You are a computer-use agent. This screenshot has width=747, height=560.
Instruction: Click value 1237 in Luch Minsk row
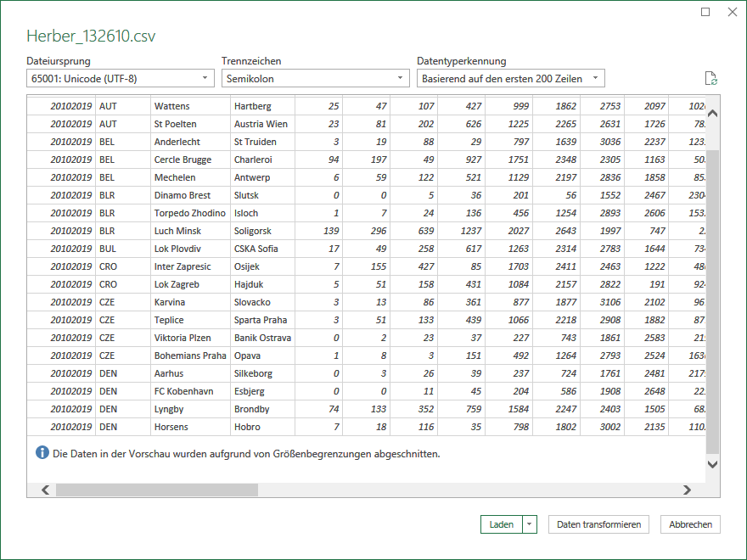click(x=461, y=231)
